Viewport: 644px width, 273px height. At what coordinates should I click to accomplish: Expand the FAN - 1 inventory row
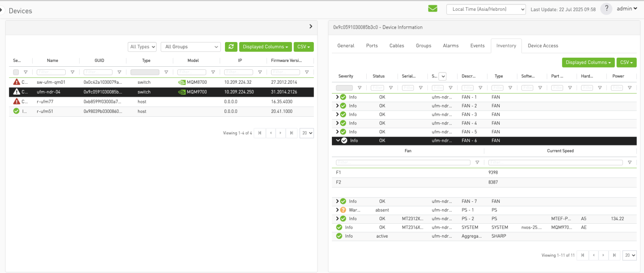pos(338,97)
